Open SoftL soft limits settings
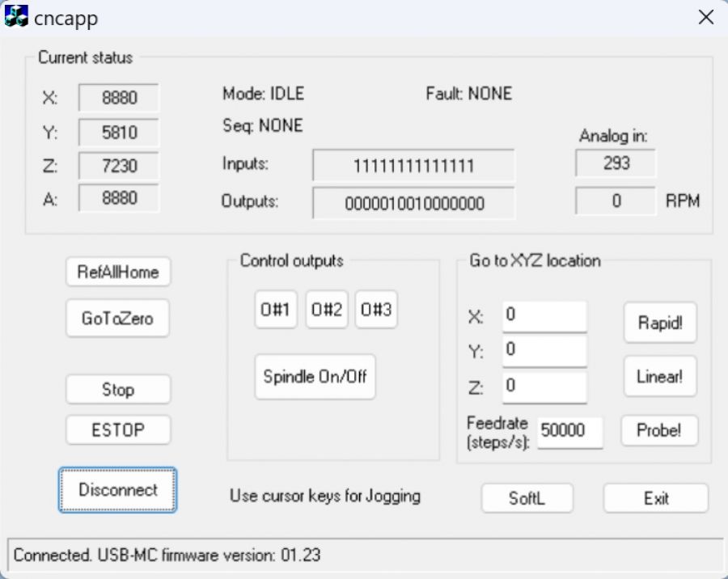This screenshot has width=728, height=579. click(527, 498)
